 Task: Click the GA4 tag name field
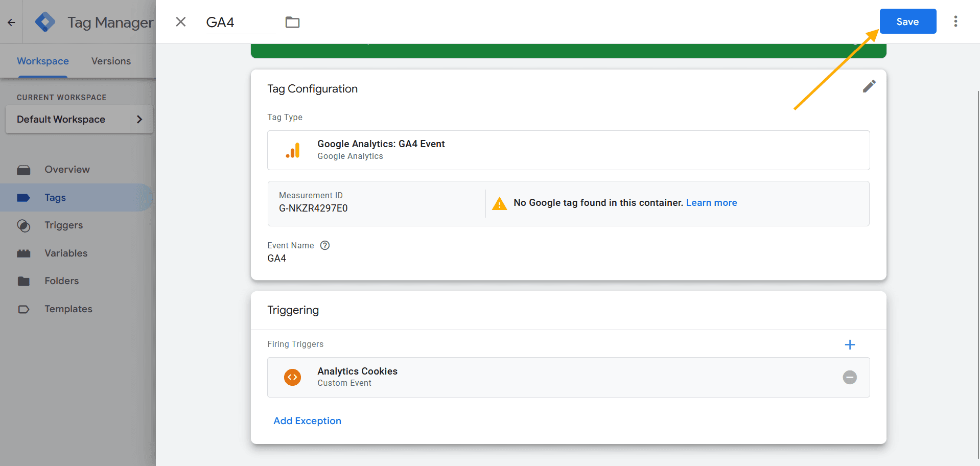241,22
